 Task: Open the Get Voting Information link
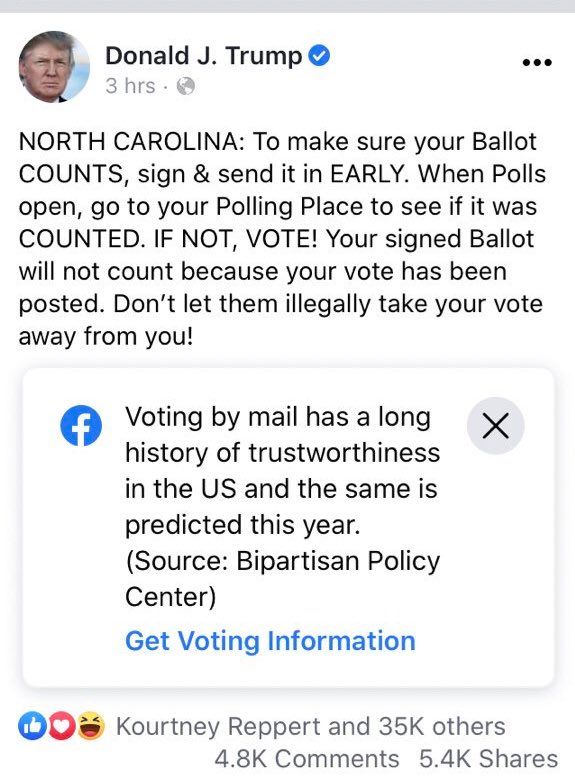point(270,641)
